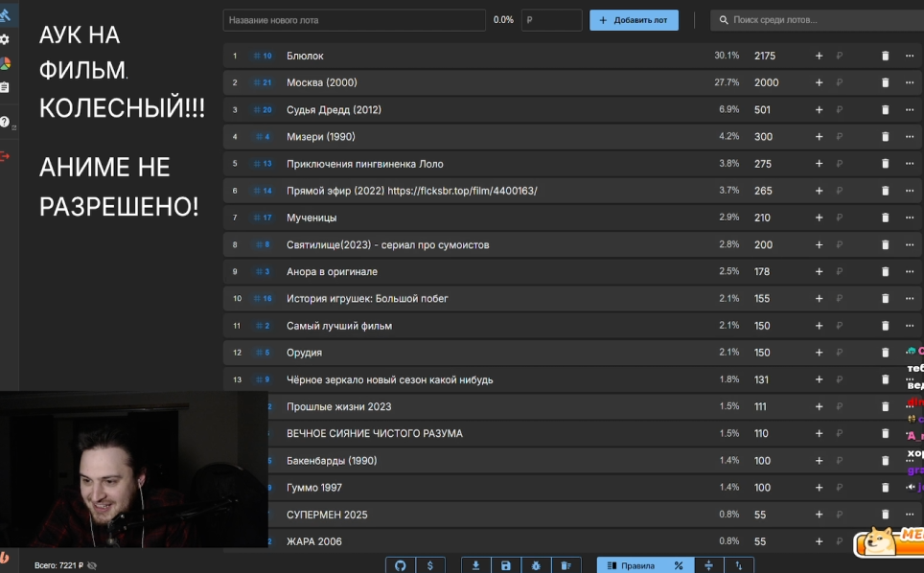Open three-dot menu on Приключения пингвиненка Лоло
Screen dimensions: 924x573
pos(910,164)
